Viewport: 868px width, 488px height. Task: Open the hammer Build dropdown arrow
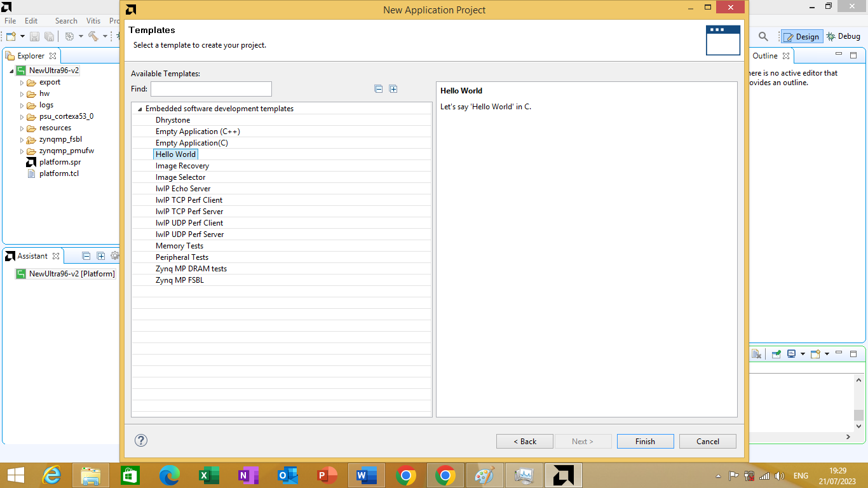click(x=105, y=37)
